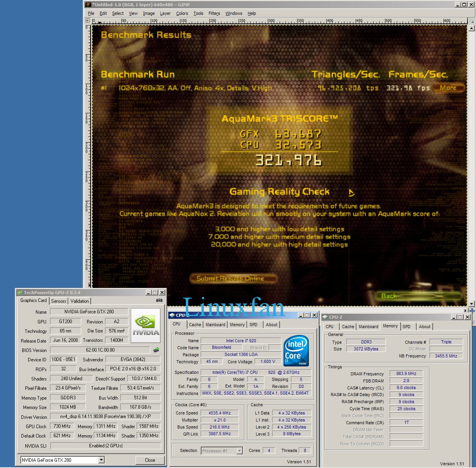Minimize the GIMP window

click(458, 5)
